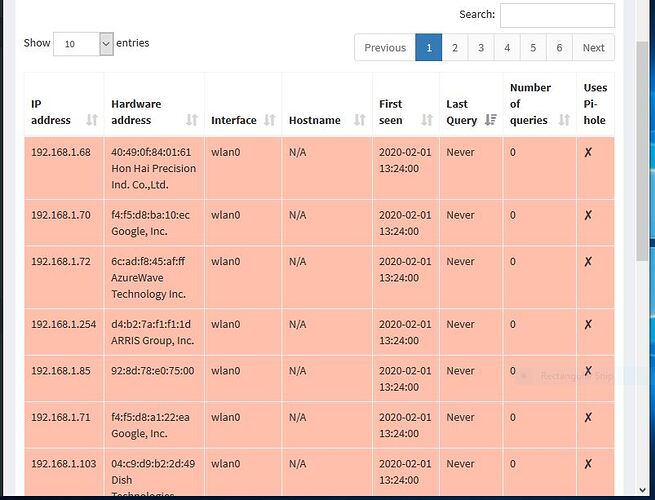Sort by IP address column icon
The width and height of the screenshot is (655, 500).
click(92, 120)
